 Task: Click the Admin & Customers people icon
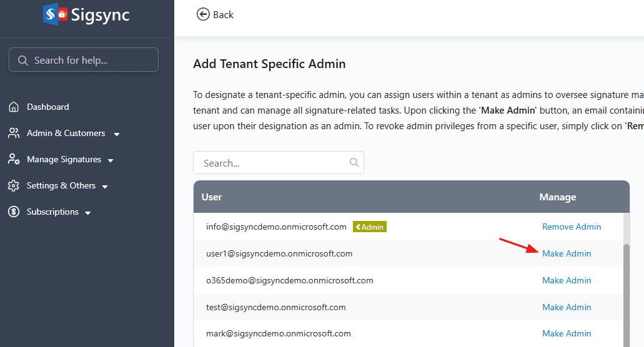point(14,133)
